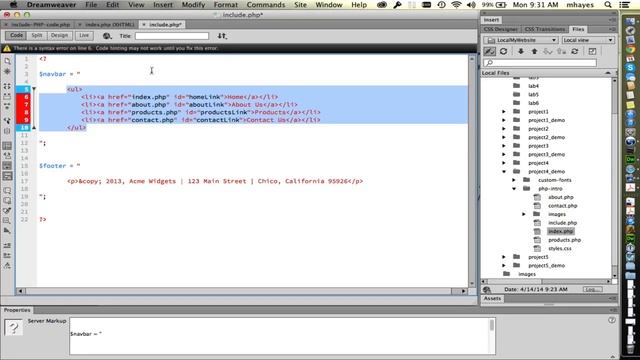This screenshot has width=640, height=360.
Task: Click the Move or Convert CSS icon
Action: (x=7, y=231)
